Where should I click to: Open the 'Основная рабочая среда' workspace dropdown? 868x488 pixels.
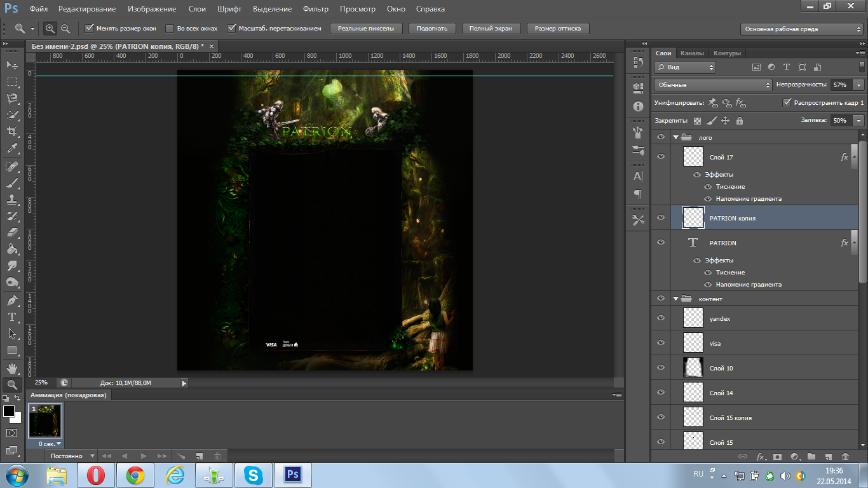801,29
